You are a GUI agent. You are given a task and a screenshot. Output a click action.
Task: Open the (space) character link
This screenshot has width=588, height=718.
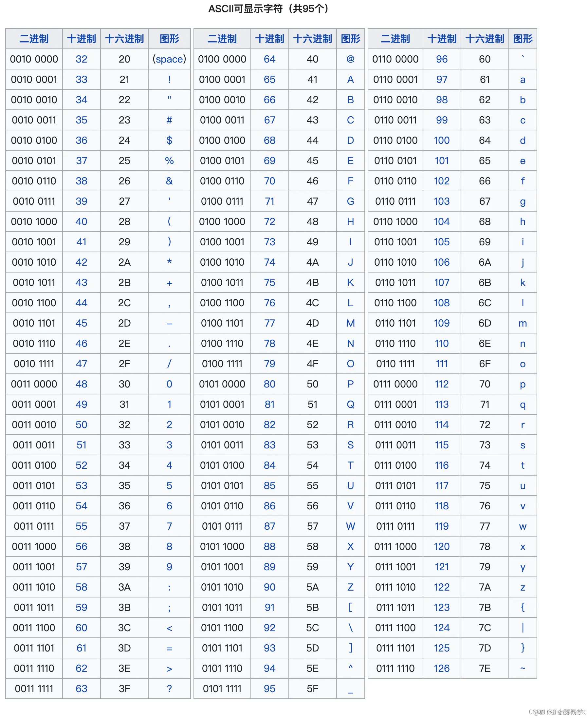[x=169, y=59]
